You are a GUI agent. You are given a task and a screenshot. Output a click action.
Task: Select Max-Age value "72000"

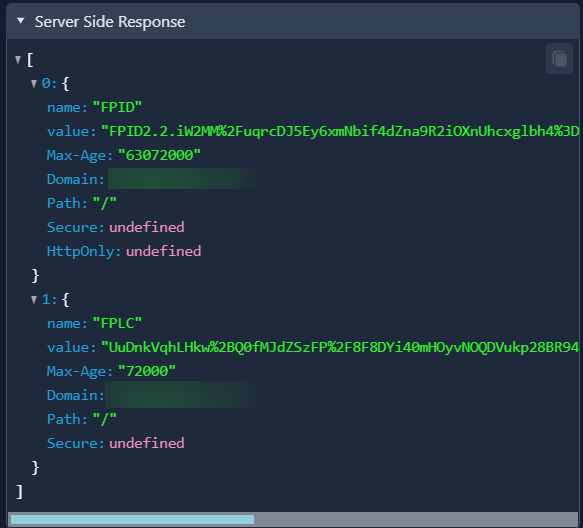pyautogui.click(x=146, y=371)
